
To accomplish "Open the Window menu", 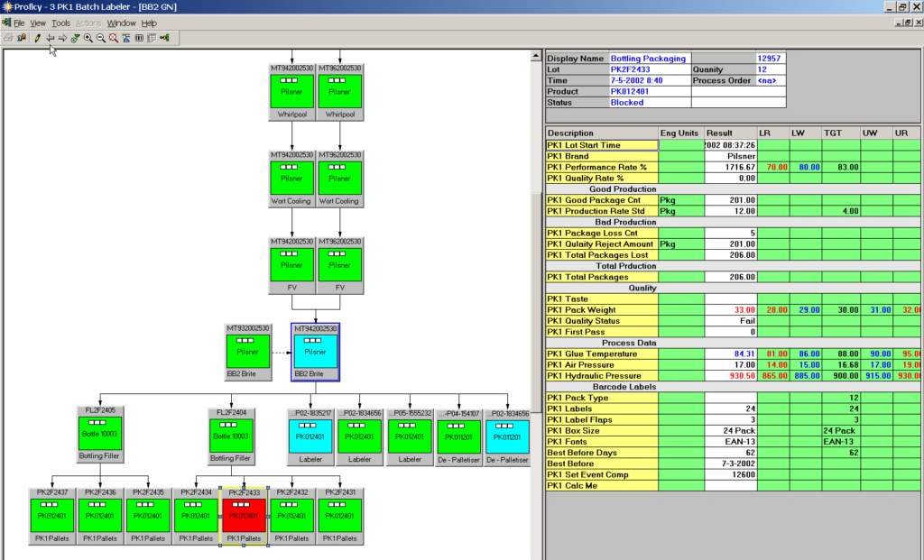I will [121, 23].
